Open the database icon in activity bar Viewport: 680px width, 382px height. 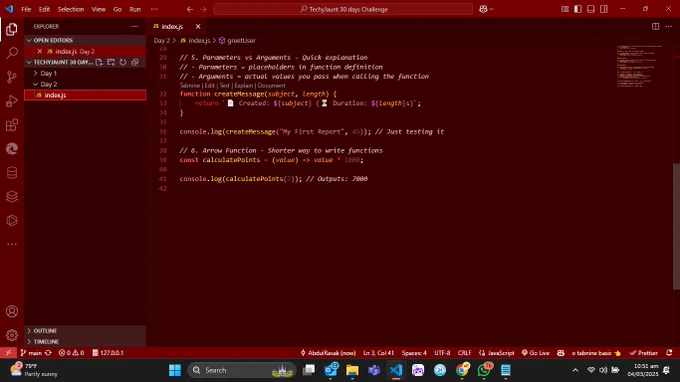coord(12,173)
